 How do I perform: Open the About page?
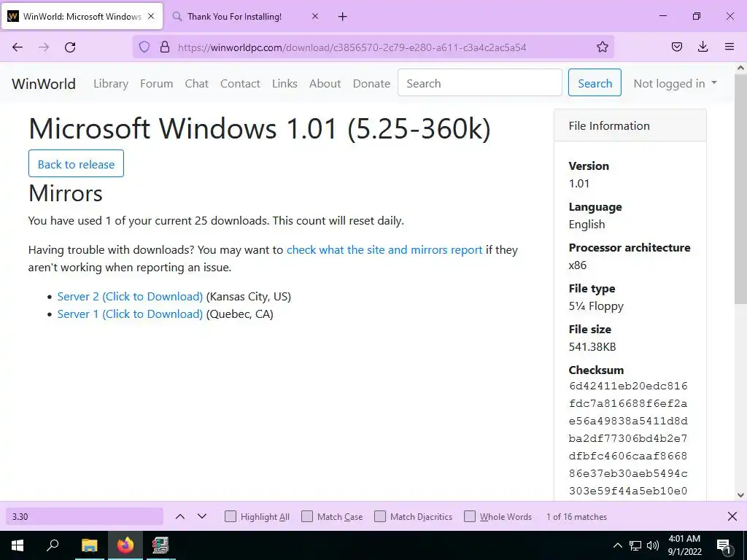click(x=325, y=83)
